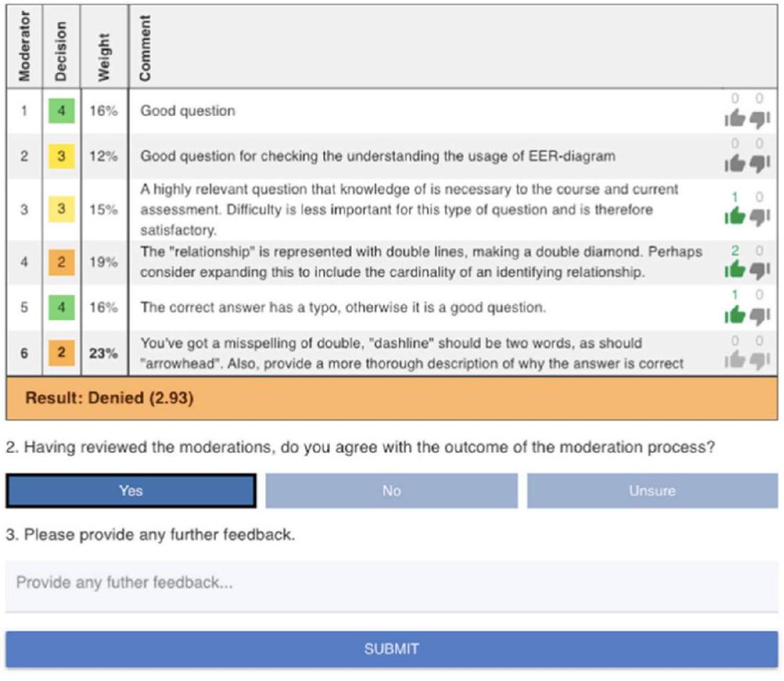
Task: Thumbs up moderator 5's typo comment
Action: pyautogui.click(x=735, y=315)
